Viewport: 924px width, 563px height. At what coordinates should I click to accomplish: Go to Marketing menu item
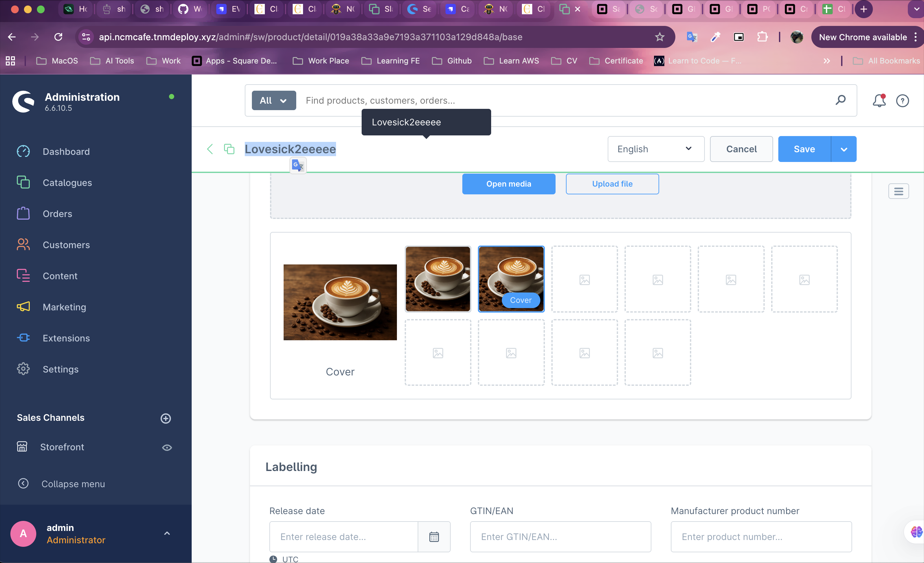point(64,307)
